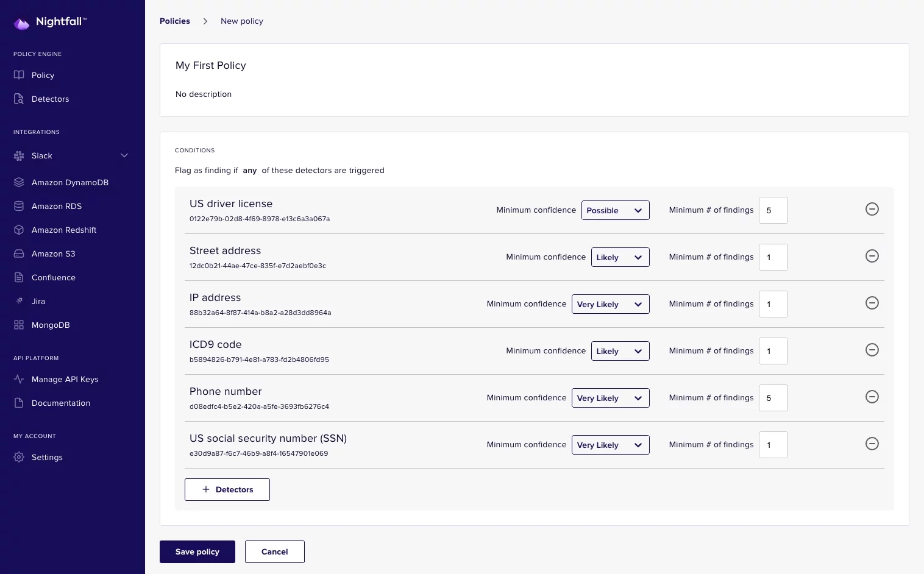Viewport: 924px width, 574px height.
Task: Expand the Slack integration submenu
Action: (x=124, y=155)
